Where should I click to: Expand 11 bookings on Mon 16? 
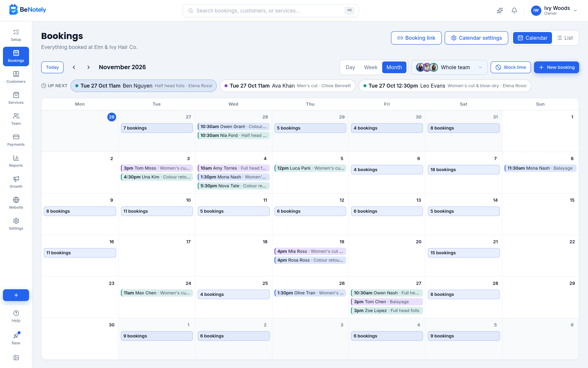click(80, 253)
